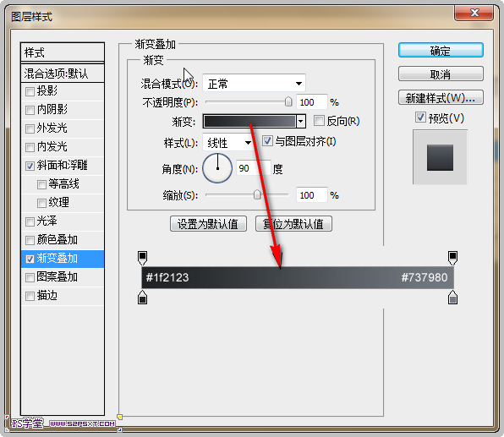Viewport: 504px width, 437px height.
Task: Enable the 颜色叠加 color overlay checkbox
Action: [30, 240]
